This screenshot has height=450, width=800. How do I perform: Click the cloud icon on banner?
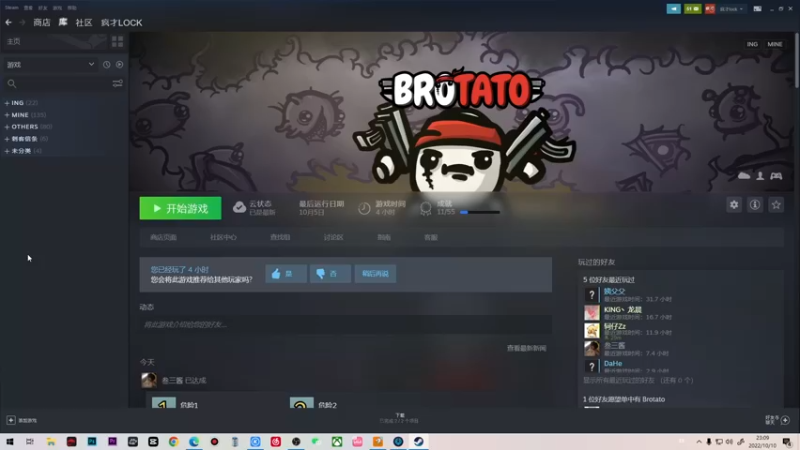click(744, 176)
